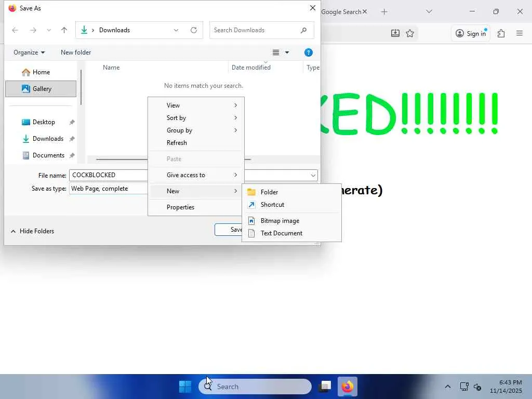Viewport: 532px width, 399px height.
Task: Close the Save As dialog
Action: [312, 8]
